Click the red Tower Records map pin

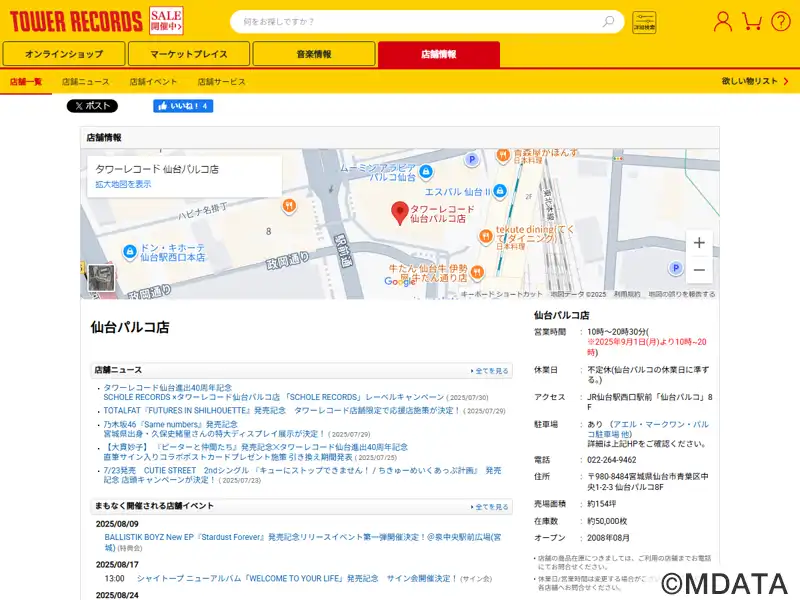pos(399,213)
